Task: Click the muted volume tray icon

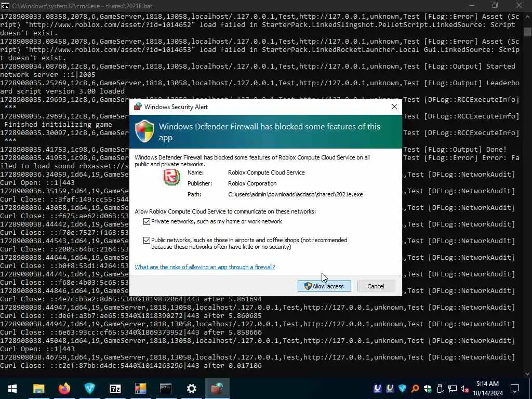Action: pyautogui.click(x=465, y=389)
